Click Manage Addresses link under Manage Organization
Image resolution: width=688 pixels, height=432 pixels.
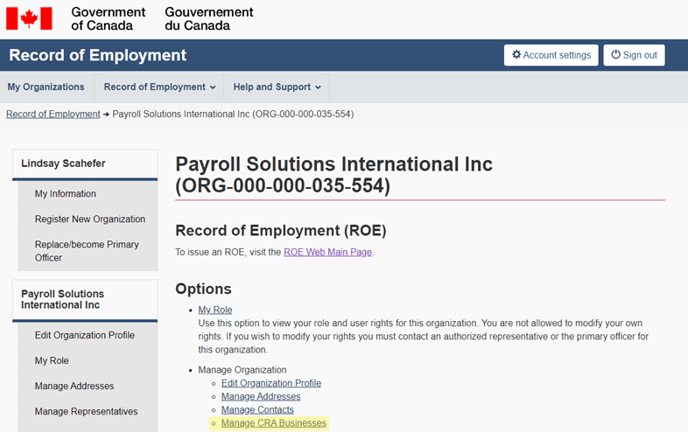click(260, 396)
